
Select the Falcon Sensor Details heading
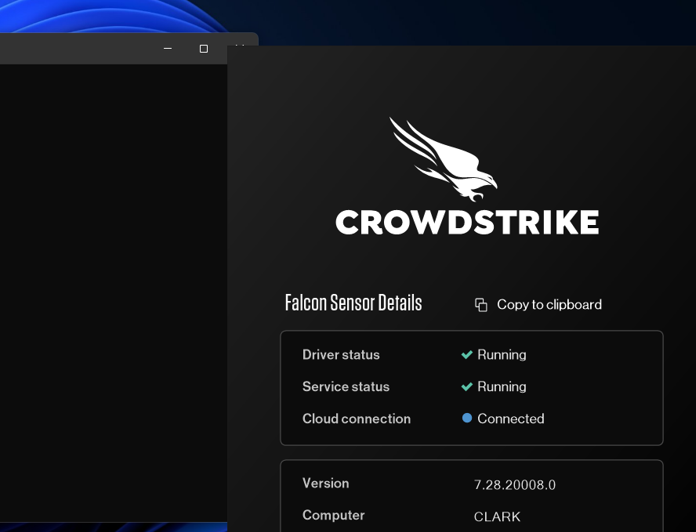(x=353, y=303)
